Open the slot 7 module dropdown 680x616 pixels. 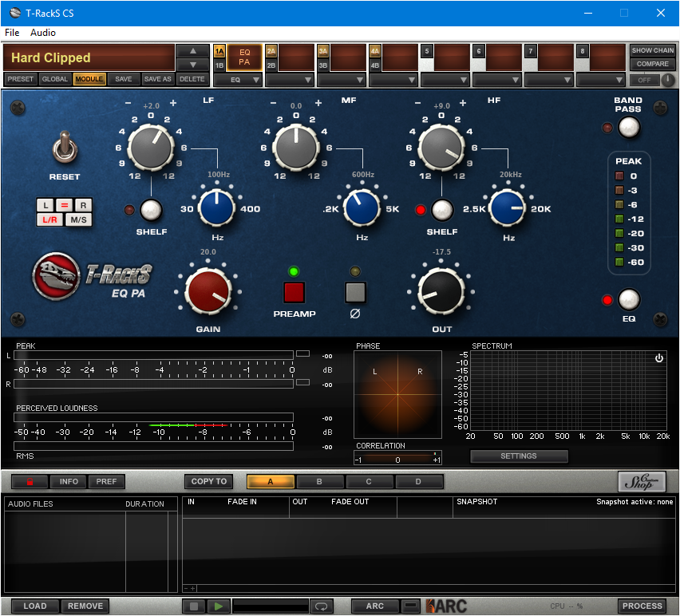tap(549, 80)
